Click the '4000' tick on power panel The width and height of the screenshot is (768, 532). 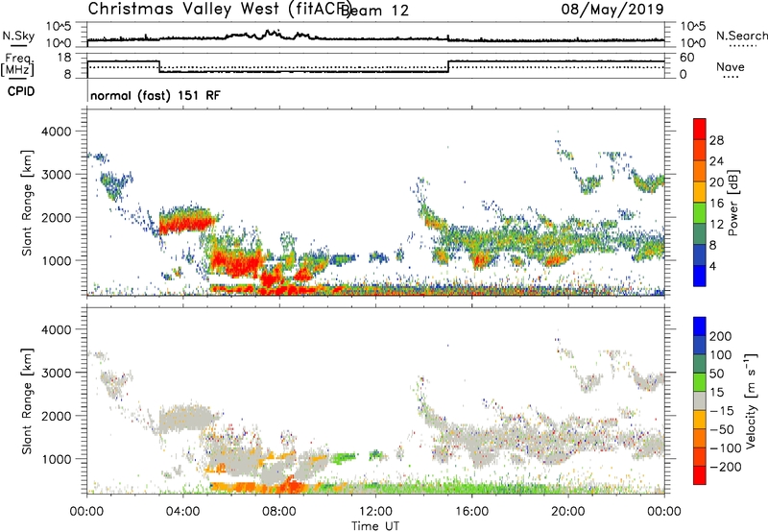56,132
